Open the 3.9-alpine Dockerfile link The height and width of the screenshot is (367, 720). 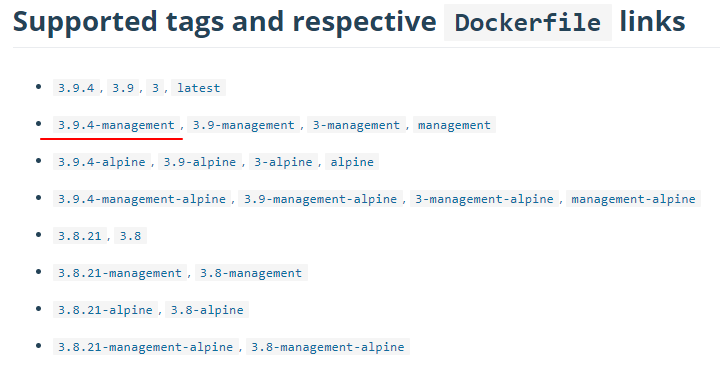(200, 162)
